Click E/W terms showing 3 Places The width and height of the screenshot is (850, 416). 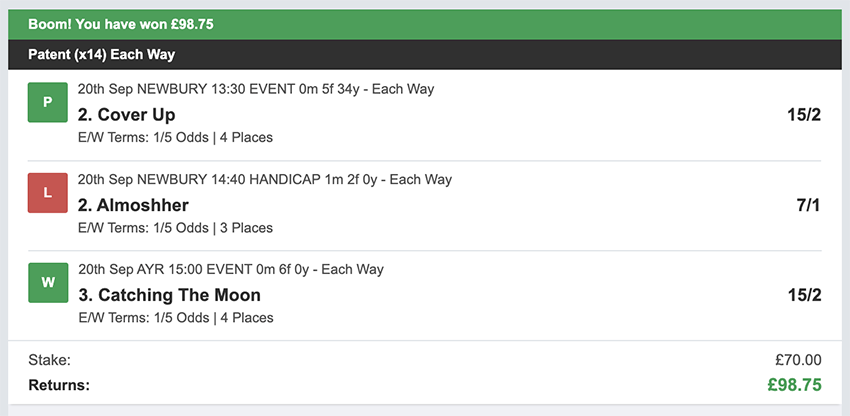[x=175, y=228]
